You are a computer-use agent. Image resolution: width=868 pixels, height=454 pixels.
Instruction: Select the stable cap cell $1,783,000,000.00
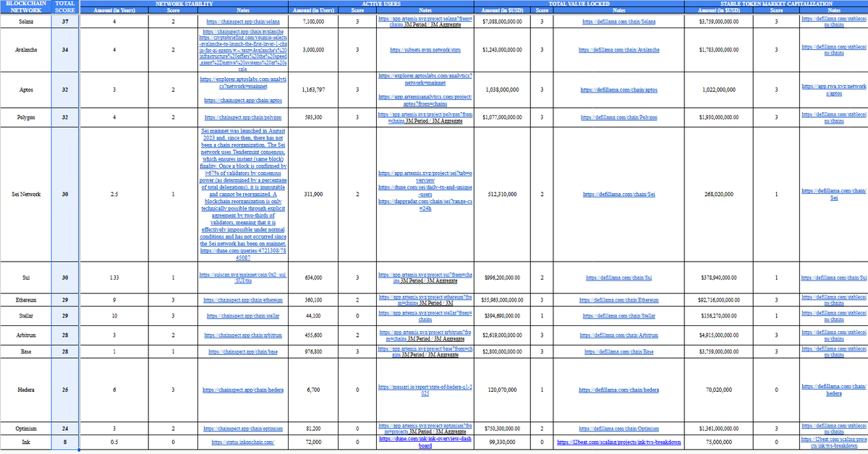point(719,51)
